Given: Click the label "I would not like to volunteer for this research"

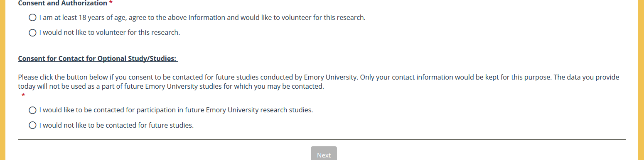Looking at the screenshot, I should pyautogui.click(x=110, y=33).
